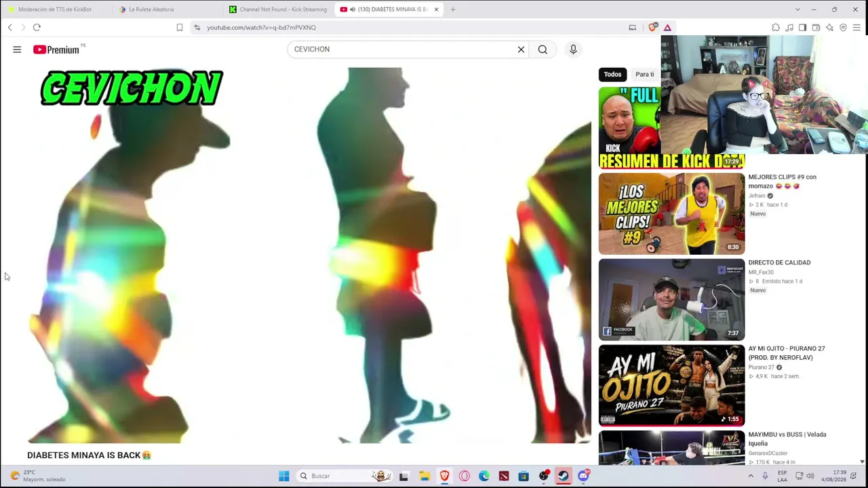Start voice search with the microphone
This screenshot has height=488, width=868.
pos(573,49)
